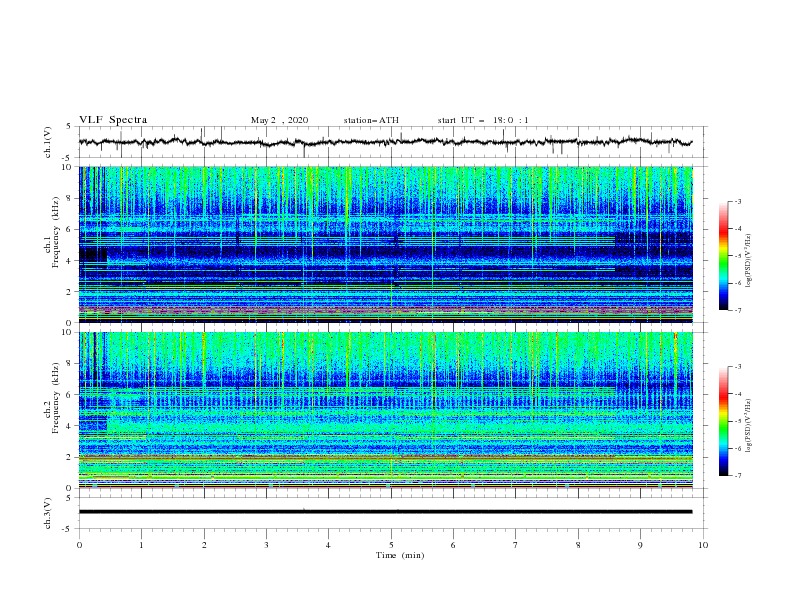Viewport: 792px width, 612px height.
Task: Click inside the ch.2 spectrogram panel
Action: (385, 410)
